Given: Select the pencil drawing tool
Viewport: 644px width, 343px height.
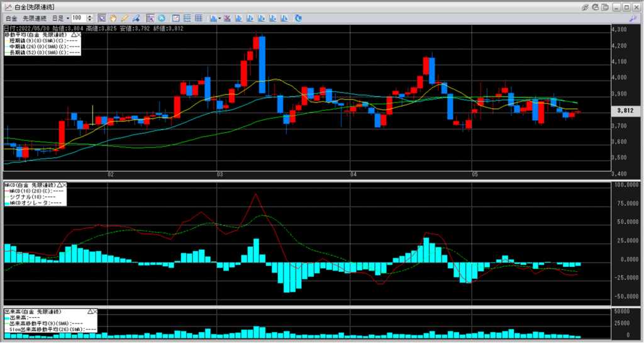Looking at the screenshot, I should point(125,18).
